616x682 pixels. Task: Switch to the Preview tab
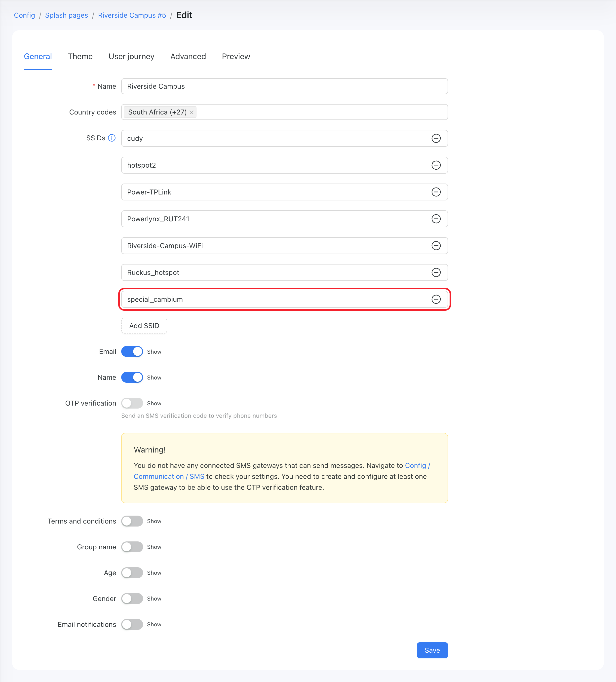236,56
